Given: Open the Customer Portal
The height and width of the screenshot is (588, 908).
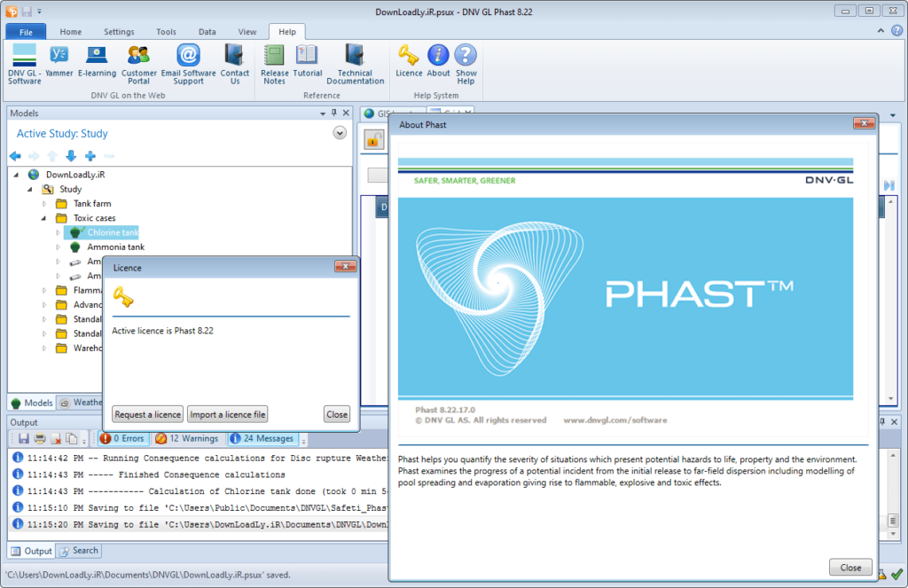Looking at the screenshot, I should (138, 65).
